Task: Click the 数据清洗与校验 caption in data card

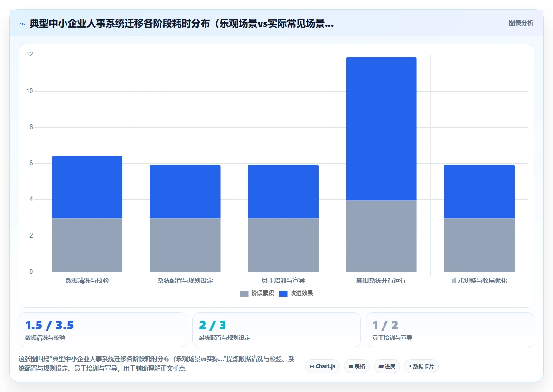Action: point(45,338)
